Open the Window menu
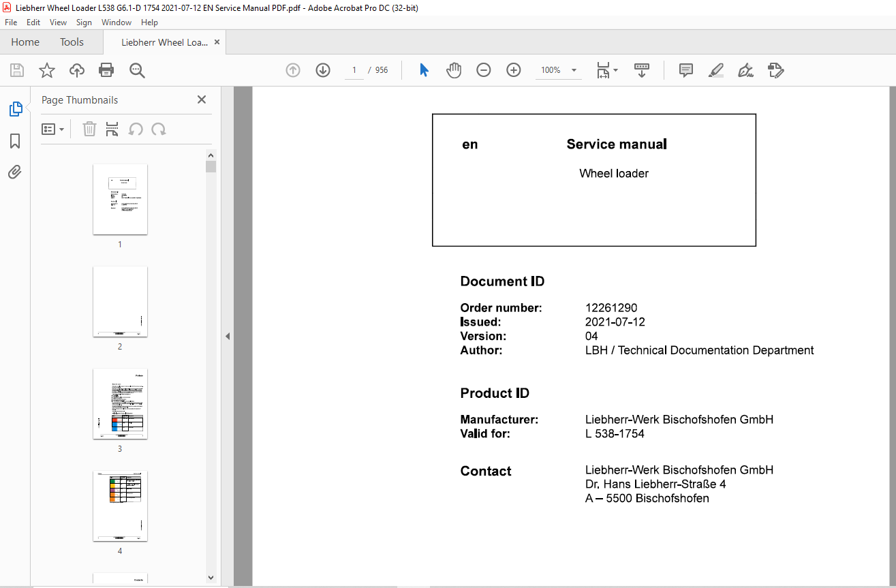 pos(117,22)
